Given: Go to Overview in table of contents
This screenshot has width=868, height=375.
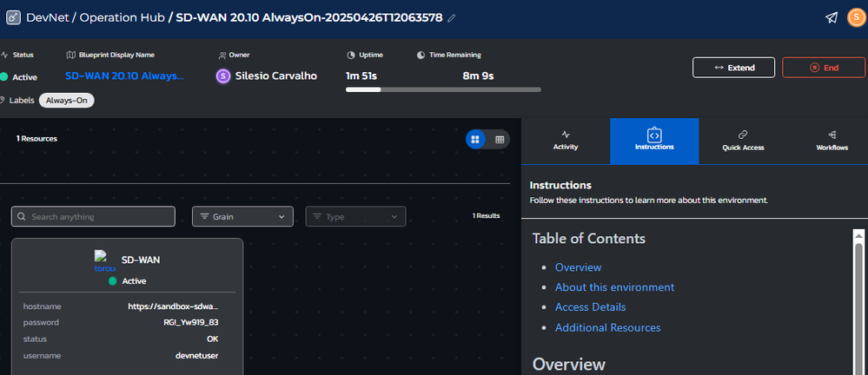Looking at the screenshot, I should (x=578, y=267).
